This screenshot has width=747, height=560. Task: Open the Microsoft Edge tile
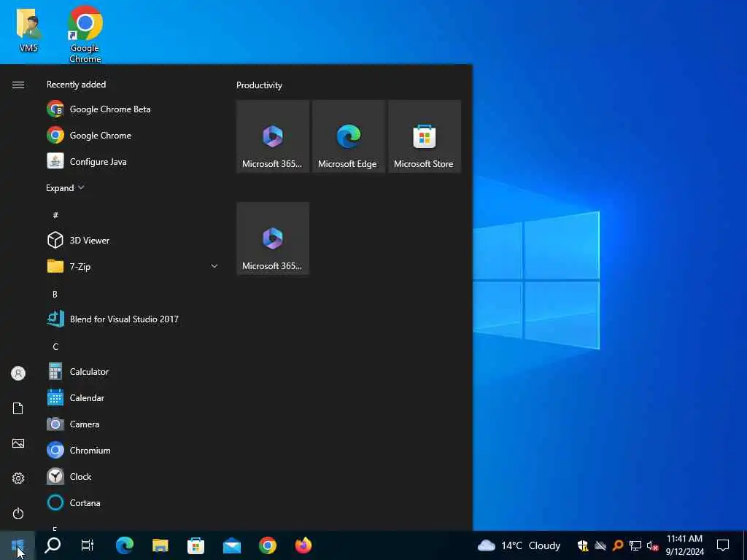pos(349,136)
